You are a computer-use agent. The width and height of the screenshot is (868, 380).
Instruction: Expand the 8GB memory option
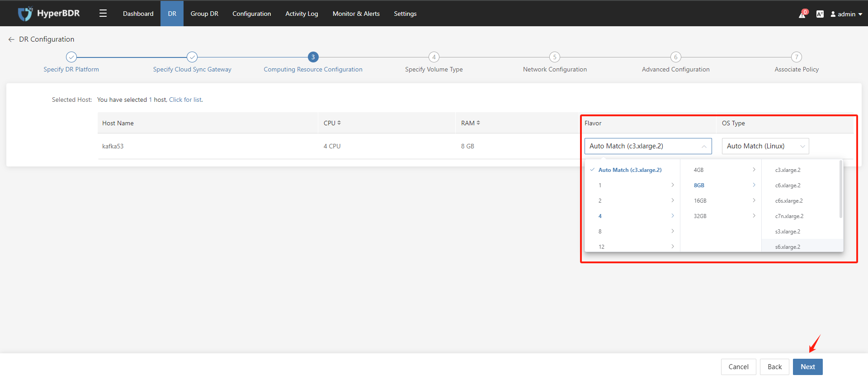tap(721, 185)
